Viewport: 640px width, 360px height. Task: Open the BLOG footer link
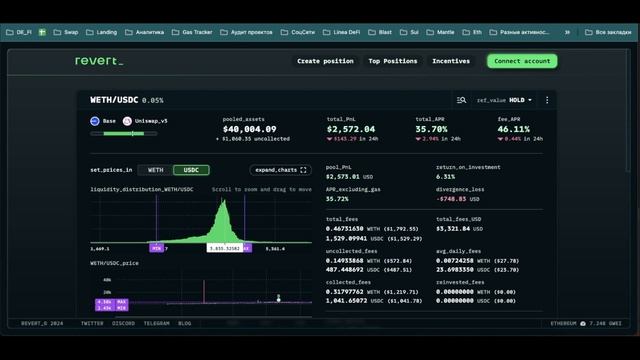(184, 323)
